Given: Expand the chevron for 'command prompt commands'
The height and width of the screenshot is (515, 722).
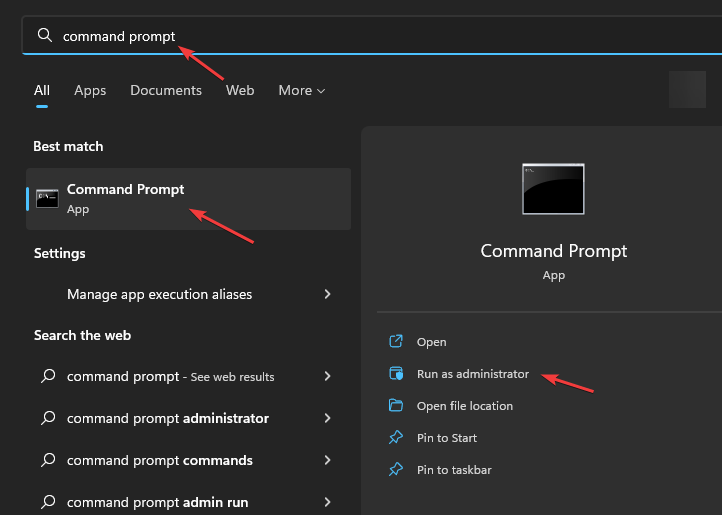Looking at the screenshot, I should (x=327, y=460).
